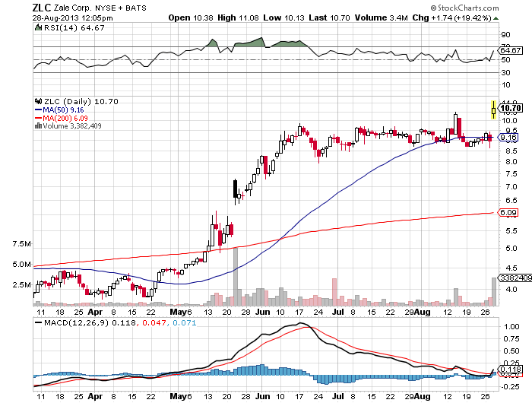Image resolution: width=532 pixels, height=403 pixels.
Task: Click the volume bars legend icon
Action: click(38, 126)
